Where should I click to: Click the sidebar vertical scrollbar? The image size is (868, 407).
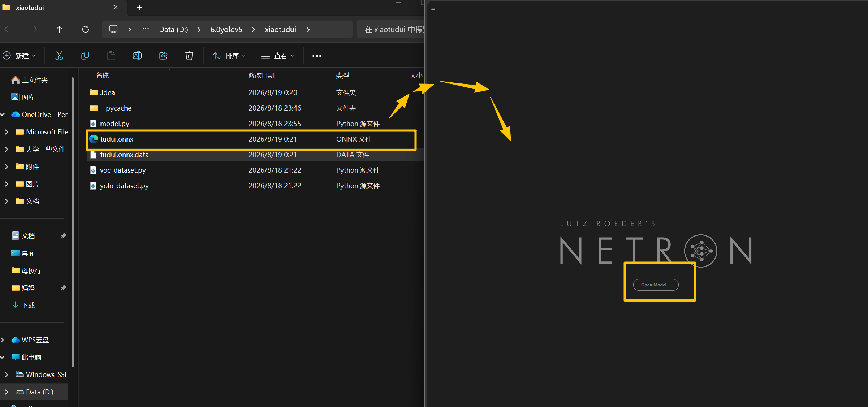click(x=73, y=222)
